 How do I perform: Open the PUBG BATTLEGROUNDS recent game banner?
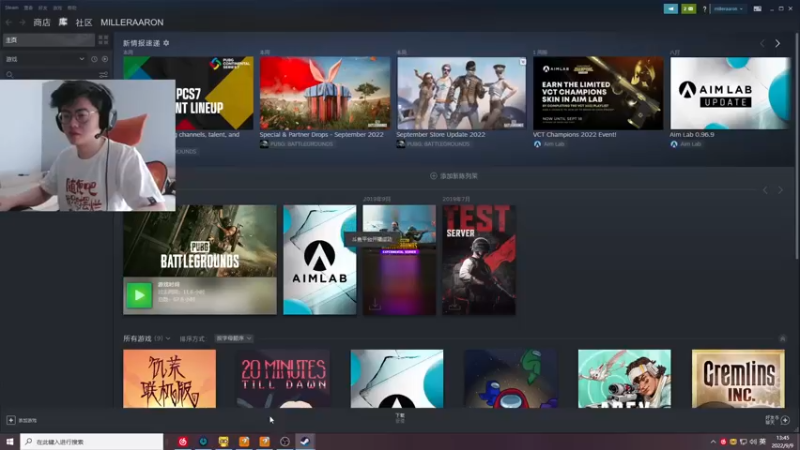pos(200,241)
